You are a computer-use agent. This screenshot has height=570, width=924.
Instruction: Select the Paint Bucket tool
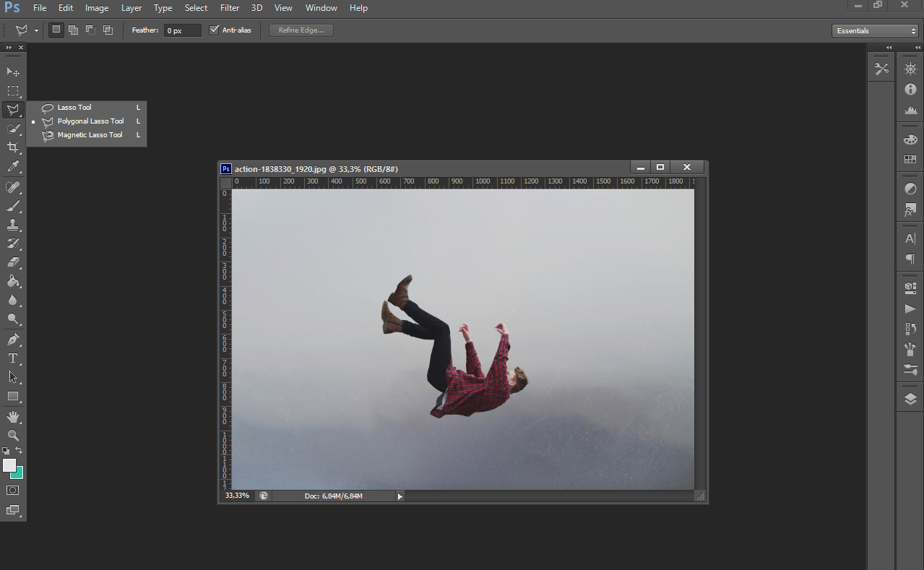(x=13, y=282)
